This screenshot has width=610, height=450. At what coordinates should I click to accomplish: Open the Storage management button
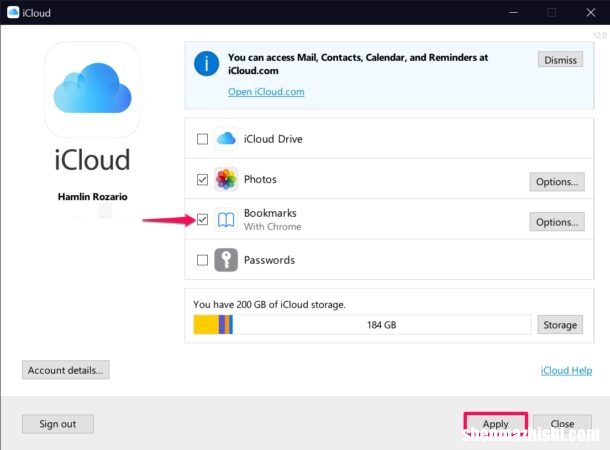(x=560, y=325)
